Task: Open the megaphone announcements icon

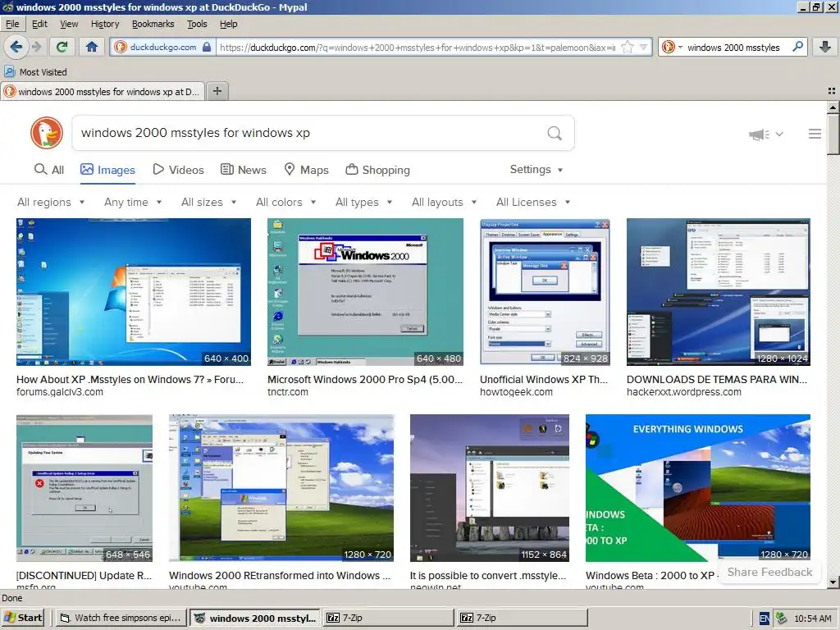Action: point(760,134)
